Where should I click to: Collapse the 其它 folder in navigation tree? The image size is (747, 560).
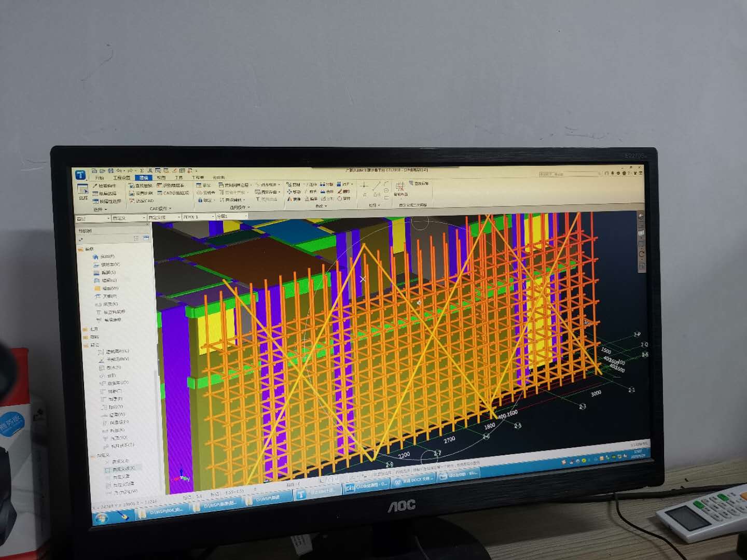86,345
